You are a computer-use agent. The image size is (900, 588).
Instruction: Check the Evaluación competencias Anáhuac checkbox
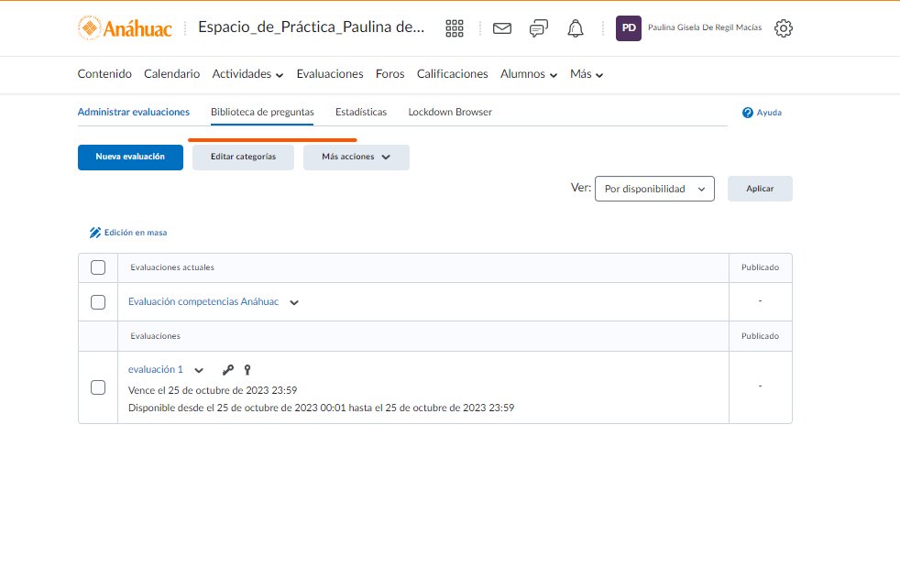tap(98, 302)
